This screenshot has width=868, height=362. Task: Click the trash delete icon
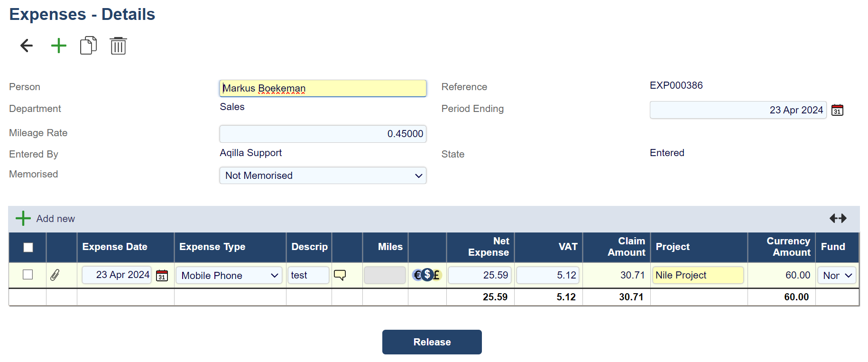(x=118, y=46)
